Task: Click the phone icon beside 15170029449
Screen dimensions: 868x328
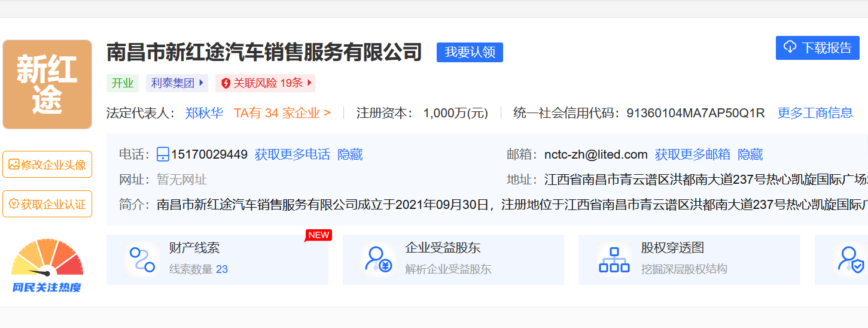Action: click(163, 154)
